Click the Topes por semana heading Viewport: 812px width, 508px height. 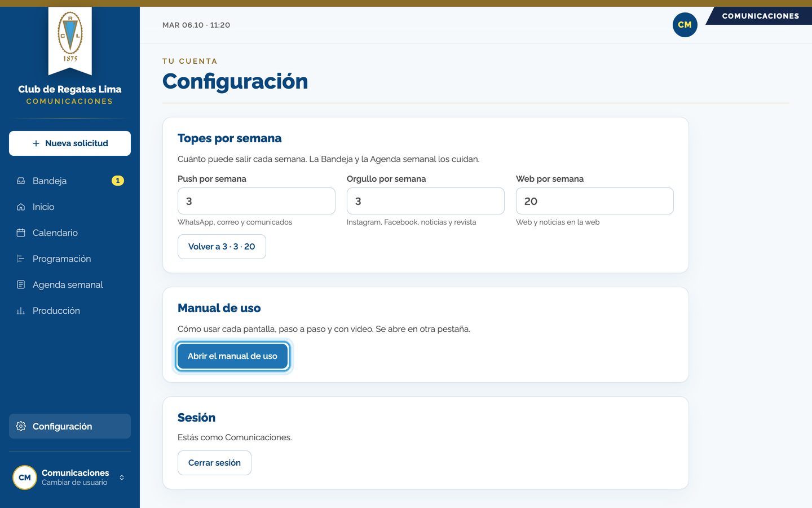coord(230,138)
